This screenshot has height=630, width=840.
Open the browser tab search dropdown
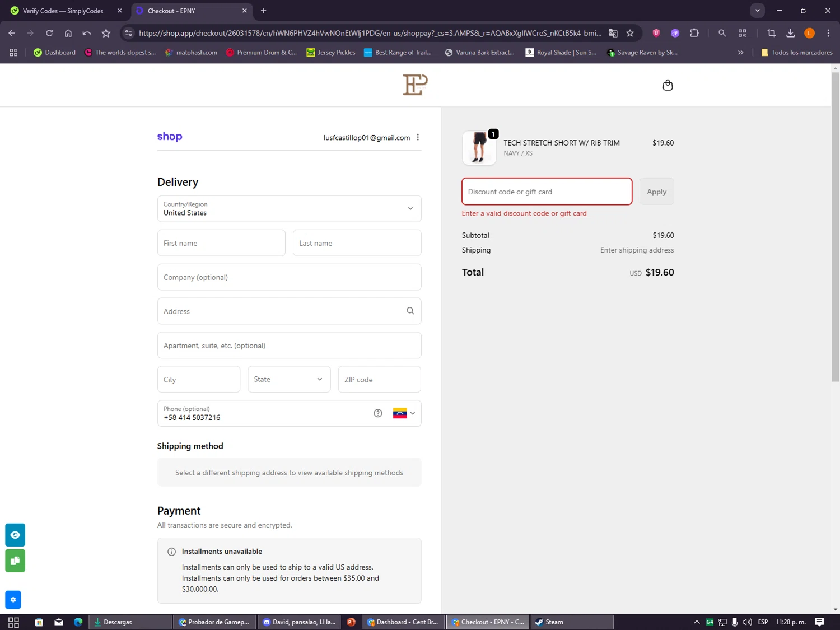(x=757, y=11)
